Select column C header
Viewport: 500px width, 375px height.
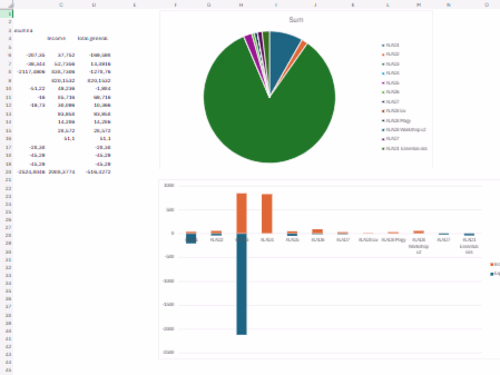[61, 5]
